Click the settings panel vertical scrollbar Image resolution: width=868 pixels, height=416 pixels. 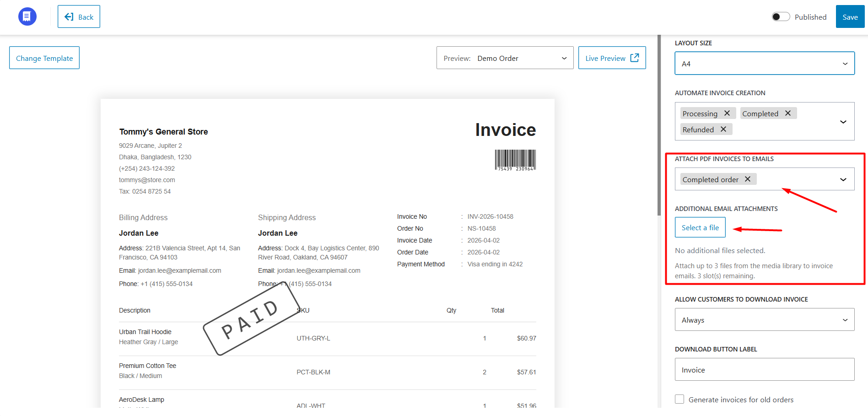click(x=659, y=124)
